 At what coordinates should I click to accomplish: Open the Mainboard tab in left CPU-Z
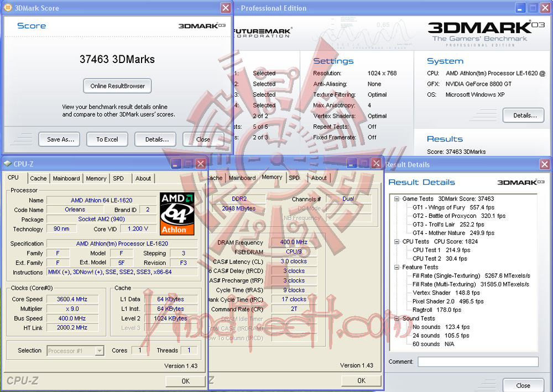(x=66, y=179)
